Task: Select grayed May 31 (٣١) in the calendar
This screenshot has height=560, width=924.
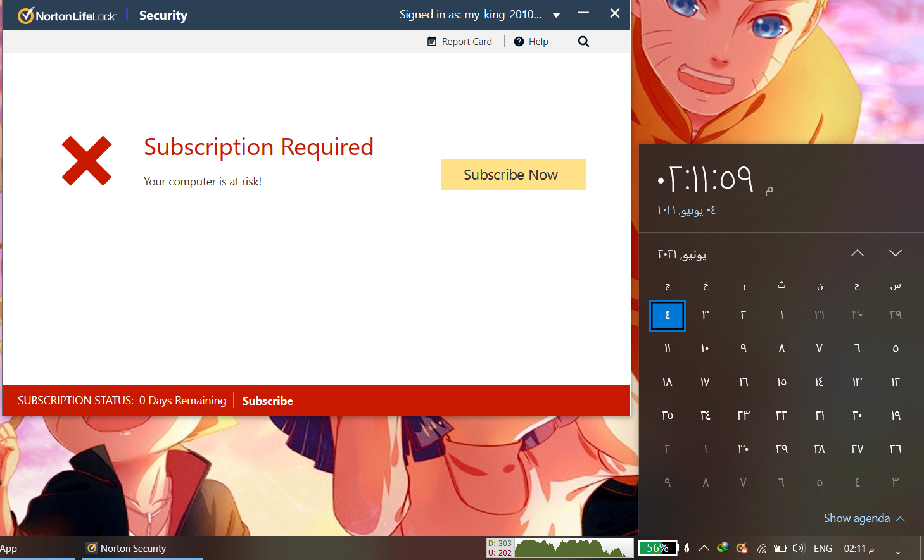Action: pyautogui.click(x=820, y=315)
